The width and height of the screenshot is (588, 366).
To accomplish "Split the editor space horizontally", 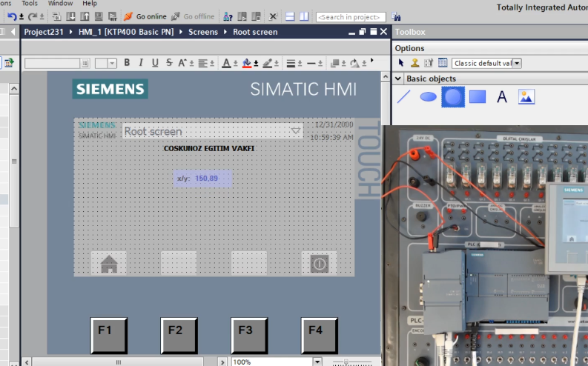I will (290, 16).
